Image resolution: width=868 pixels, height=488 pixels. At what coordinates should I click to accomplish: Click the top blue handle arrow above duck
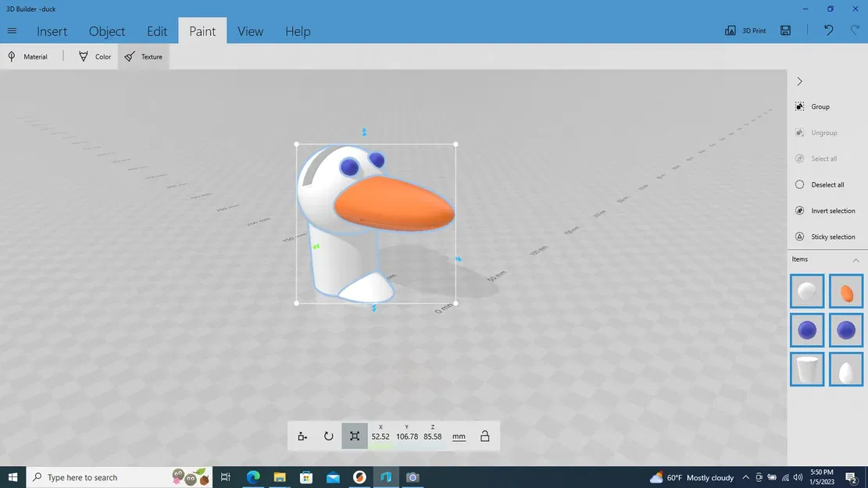click(x=364, y=132)
